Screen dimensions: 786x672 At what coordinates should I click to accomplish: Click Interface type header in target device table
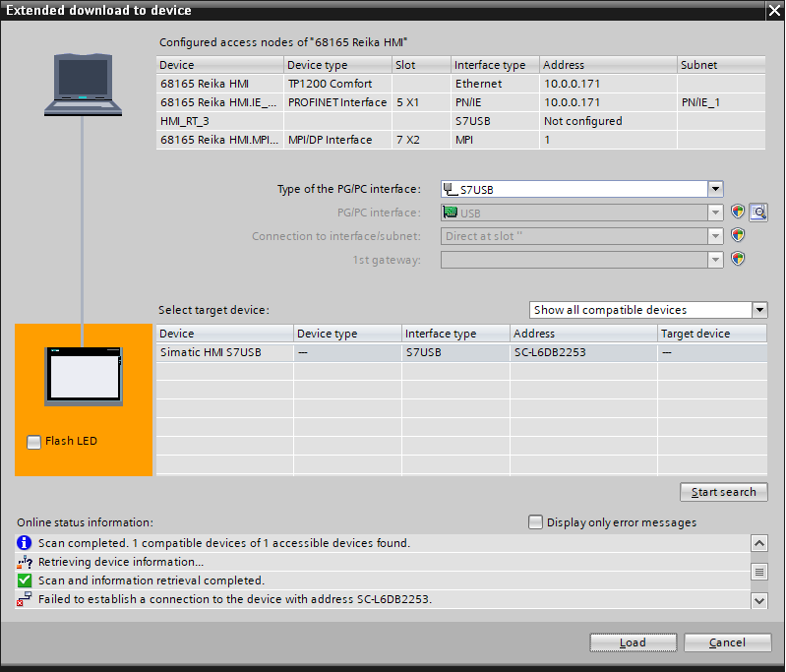click(455, 334)
